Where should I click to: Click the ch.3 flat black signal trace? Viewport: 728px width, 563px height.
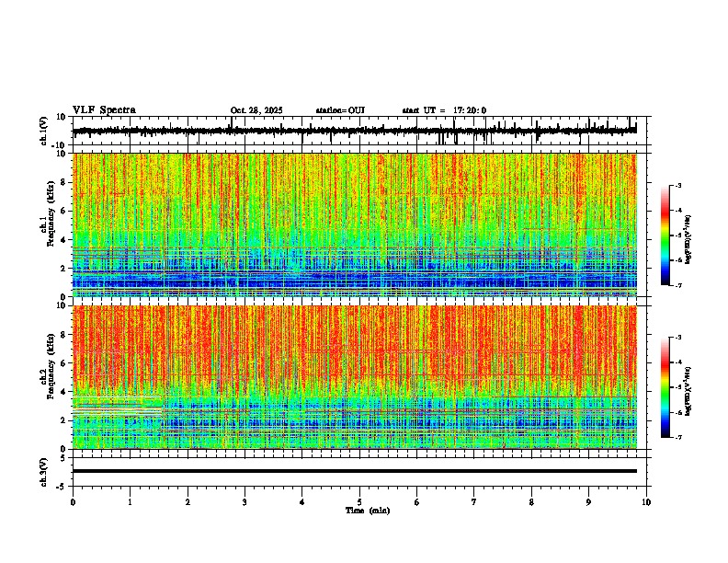(x=355, y=471)
